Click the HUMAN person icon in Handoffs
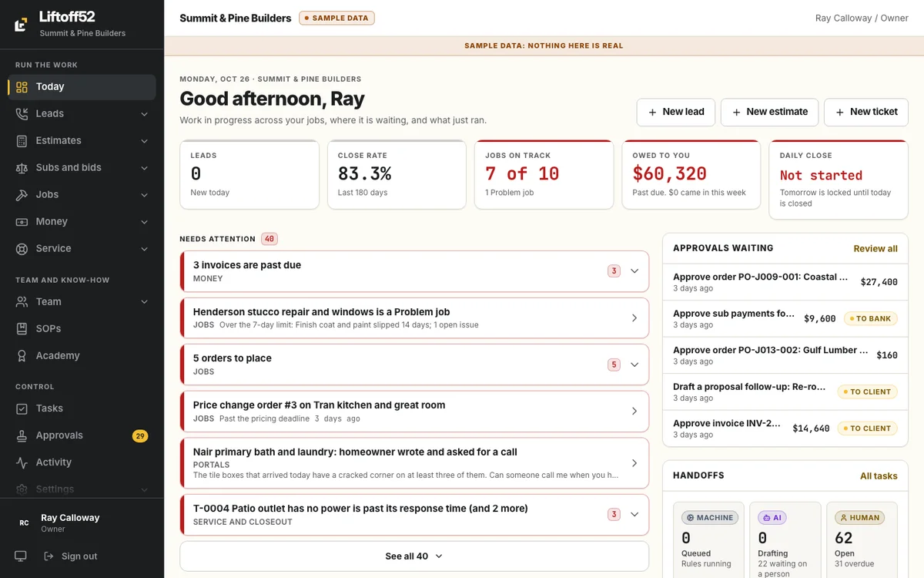The width and height of the screenshot is (924, 578). (x=844, y=518)
